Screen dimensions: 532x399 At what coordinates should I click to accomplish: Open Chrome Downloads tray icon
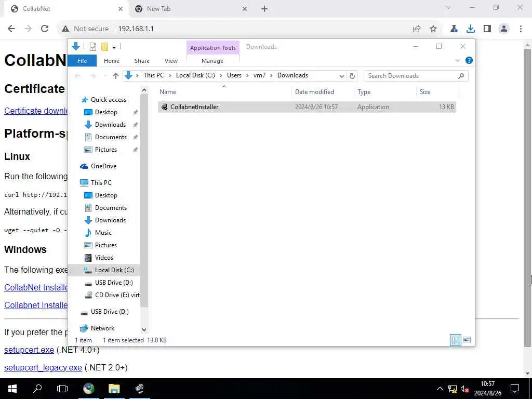pyautogui.click(x=471, y=29)
